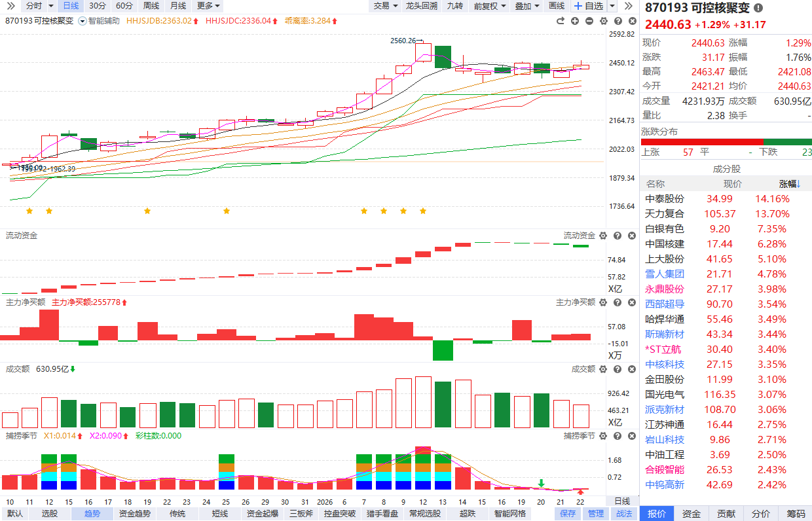The image size is (812, 521).
Task: Click the 保存 button in bottom bar
Action: pyautogui.click(x=568, y=514)
